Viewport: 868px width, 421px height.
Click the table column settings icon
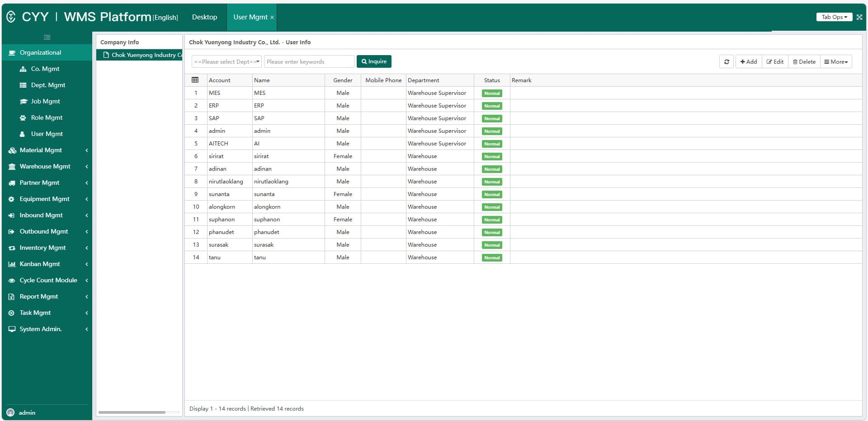click(195, 80)
